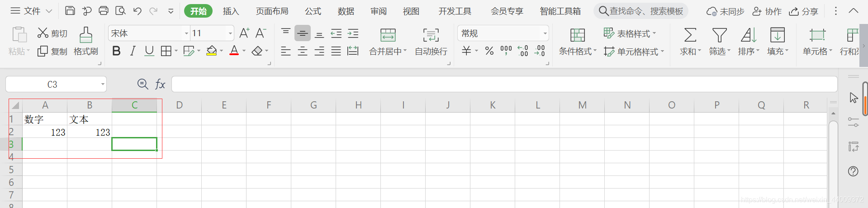Align text right
The image size is (868, 208).
tap(319, 51)
